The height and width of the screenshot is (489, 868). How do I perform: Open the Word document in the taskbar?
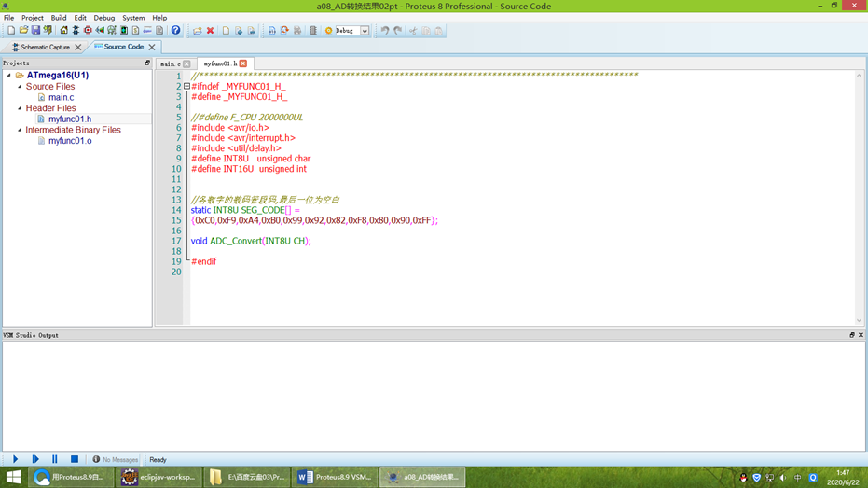335,477
